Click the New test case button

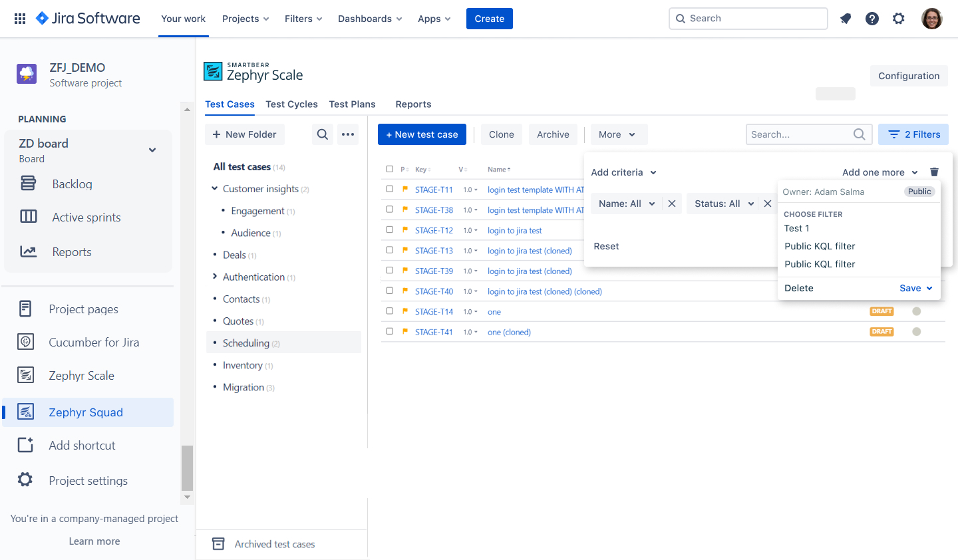[422, 134]
